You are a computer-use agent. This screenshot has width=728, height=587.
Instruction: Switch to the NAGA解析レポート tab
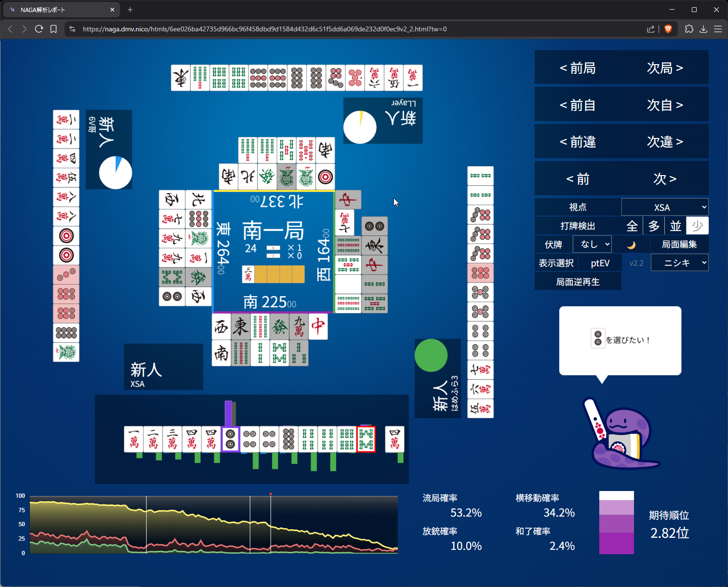(58, 10)
